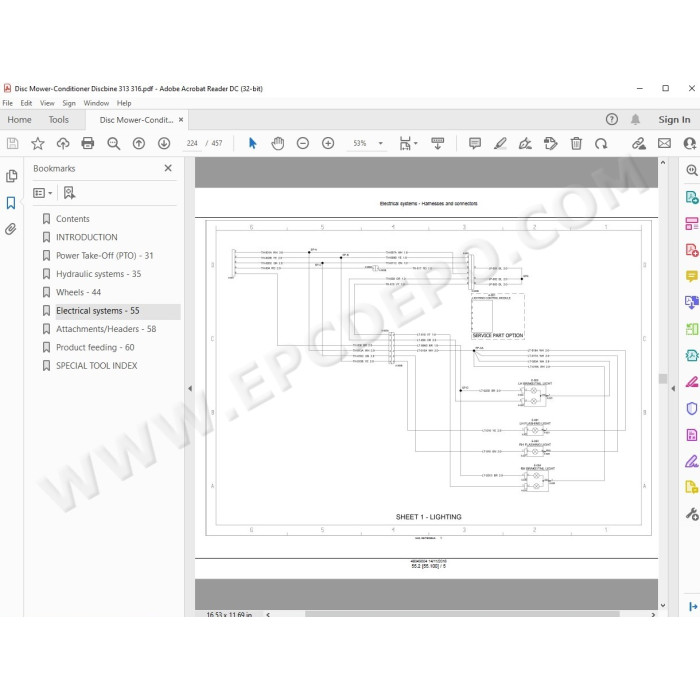Close the Bookmarks panel
Screen dimensions: 700x700
pos(168,168)
